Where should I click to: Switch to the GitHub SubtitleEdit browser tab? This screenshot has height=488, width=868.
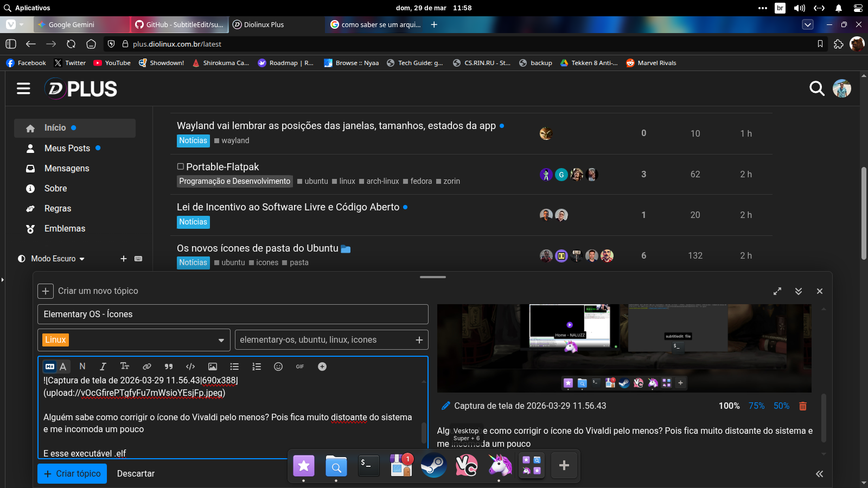click(x=179, y=24)
